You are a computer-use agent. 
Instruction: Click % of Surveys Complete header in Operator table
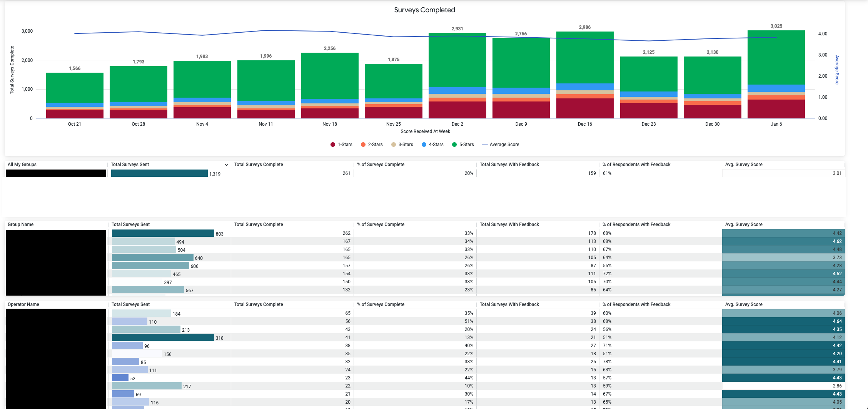point(380,304)
